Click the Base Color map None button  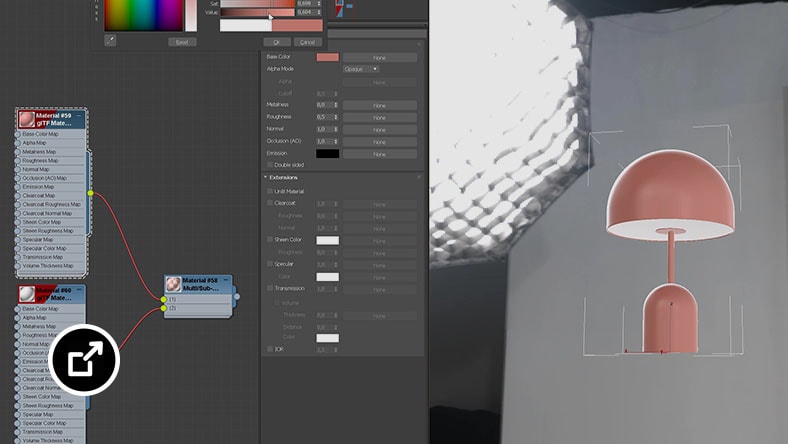coord(379,58)
